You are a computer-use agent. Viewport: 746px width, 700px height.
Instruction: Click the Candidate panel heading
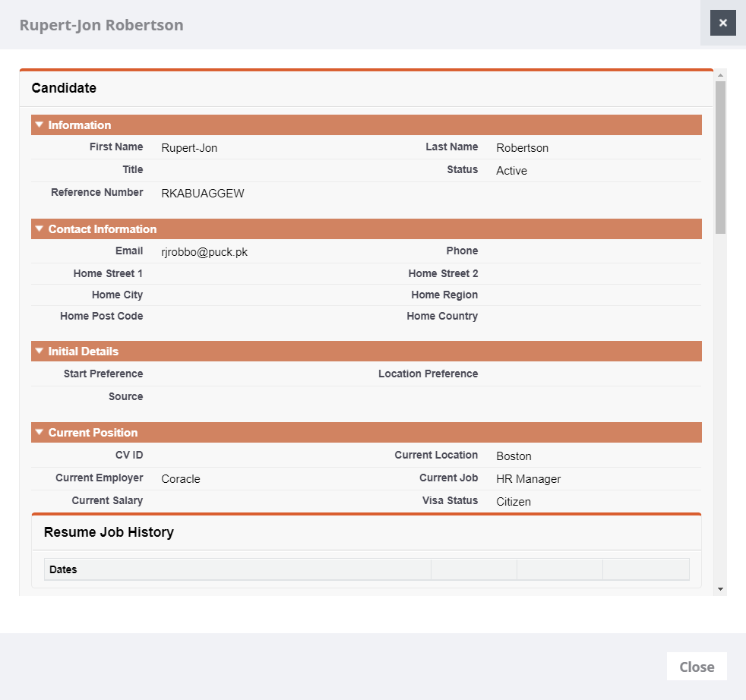64,88
